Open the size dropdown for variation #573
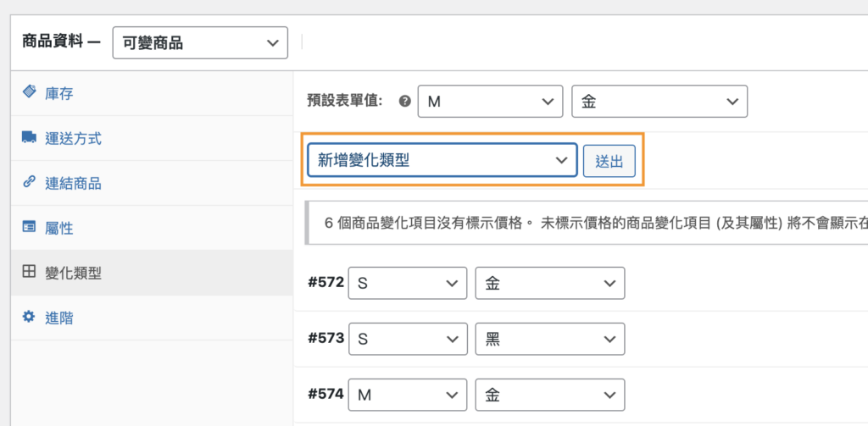This screenshot has height=426, width=868. pos(408,339)
